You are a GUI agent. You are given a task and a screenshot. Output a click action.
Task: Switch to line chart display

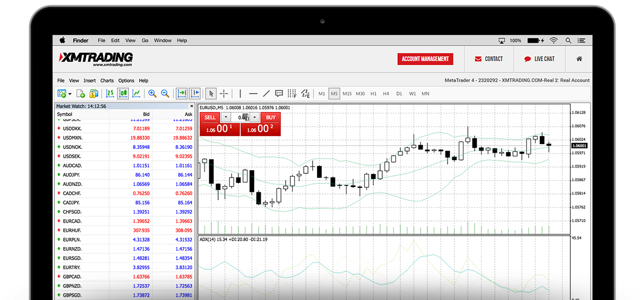[136, 94]
